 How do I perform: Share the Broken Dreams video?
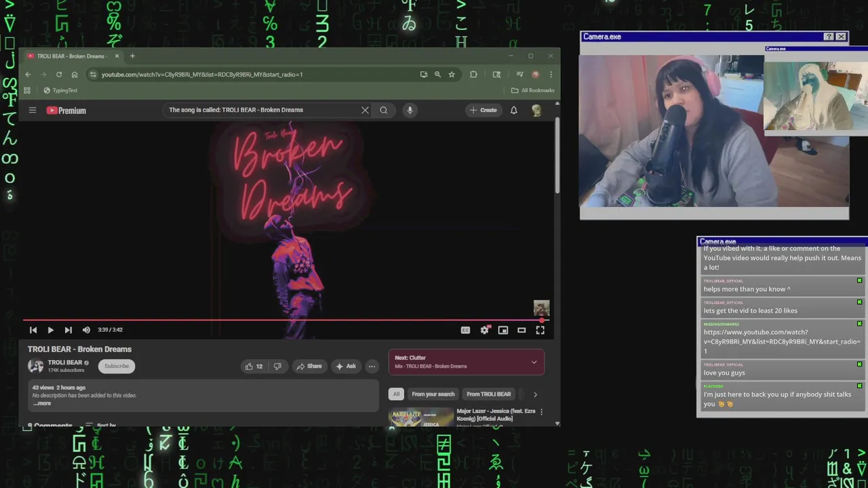[x=309, y=366]
